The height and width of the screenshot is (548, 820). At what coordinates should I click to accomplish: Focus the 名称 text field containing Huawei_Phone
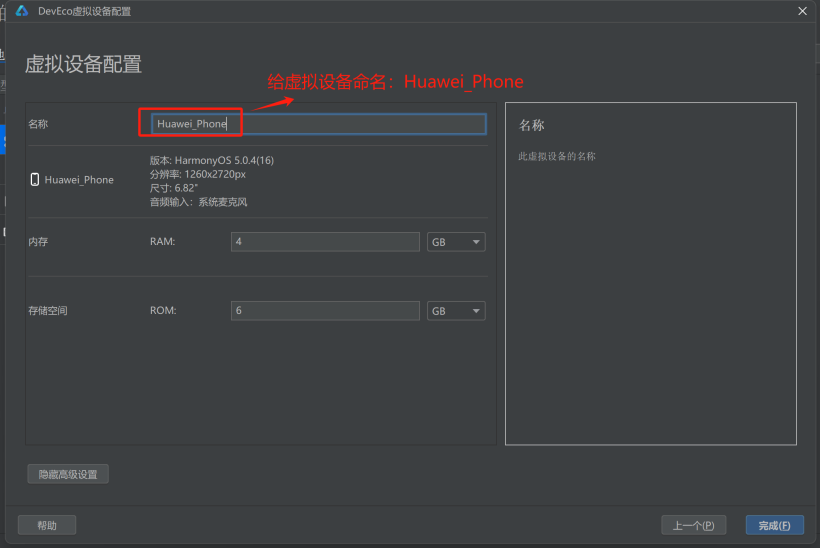[312, 124]
